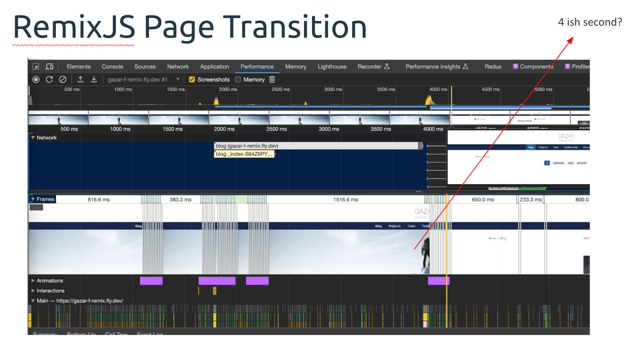
Task: Start recording with the Record button
Action: coord(36,79)
